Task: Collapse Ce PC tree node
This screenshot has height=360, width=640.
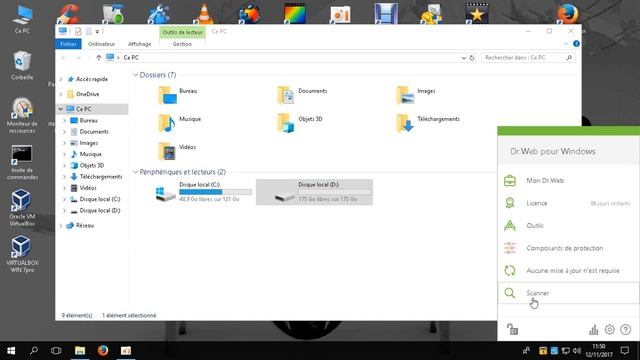Action: tap(60, 109)
